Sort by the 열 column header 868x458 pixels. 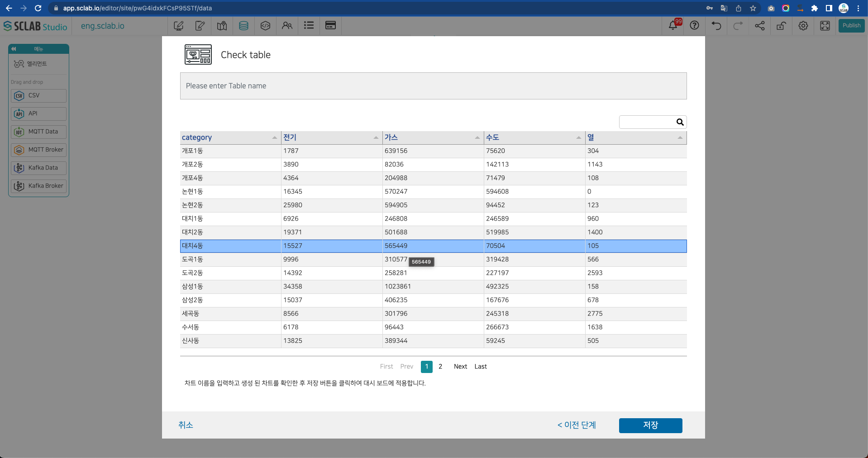click(636, 137)
